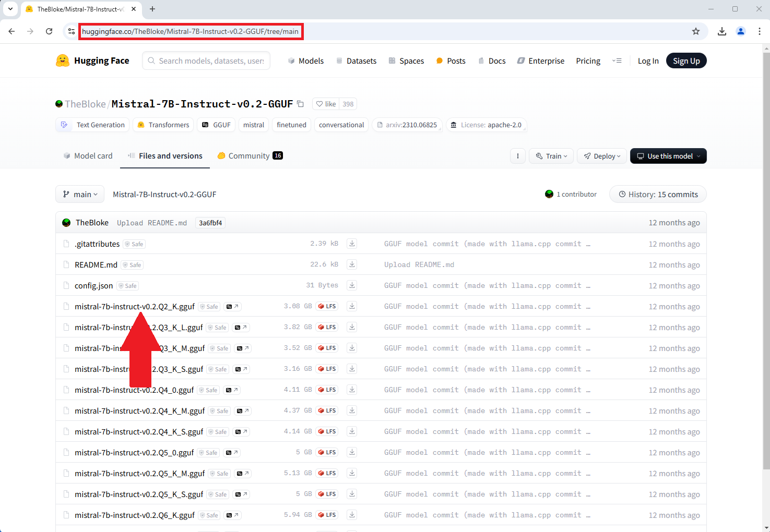The height and width of the screenshot is (532, 770).
Task: Open GGUF viewer icon for Q4_0 file
Action: point(232,390)
